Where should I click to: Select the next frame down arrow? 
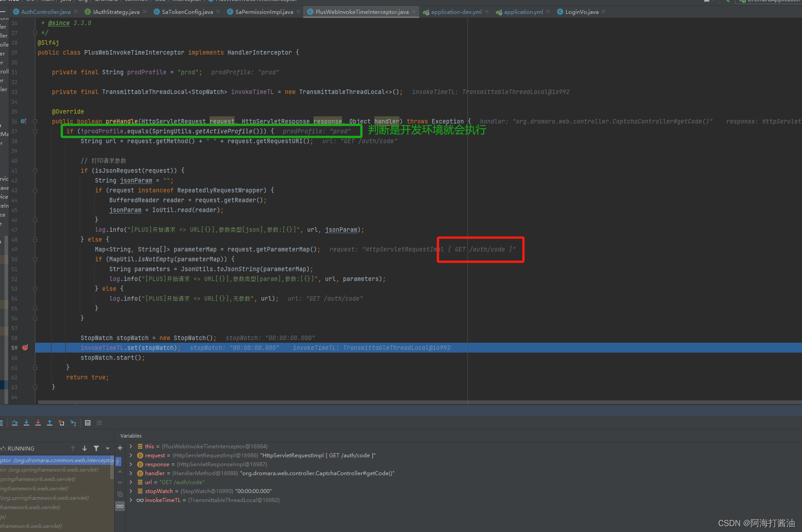point(85,448)
